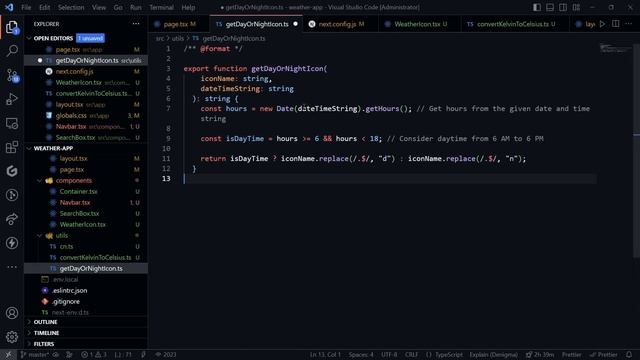Toggle secondary side bar visibility
This screenshot has height=360, width=640.
coord(563,7)
